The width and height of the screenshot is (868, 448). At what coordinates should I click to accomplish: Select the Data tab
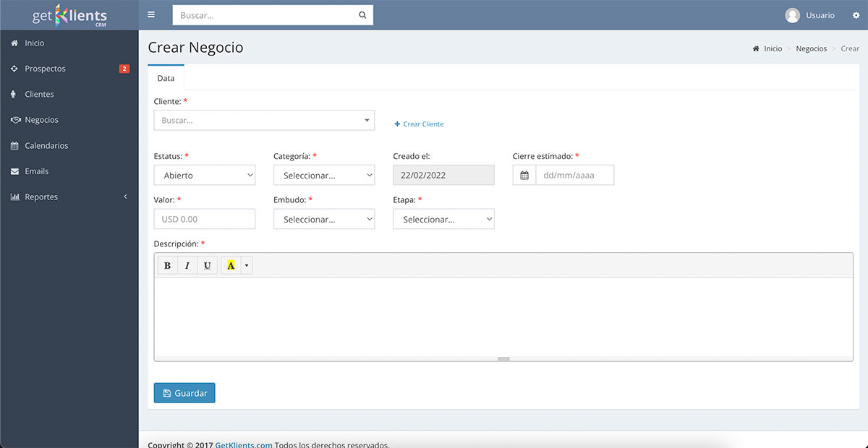click(x=166, y=78)
